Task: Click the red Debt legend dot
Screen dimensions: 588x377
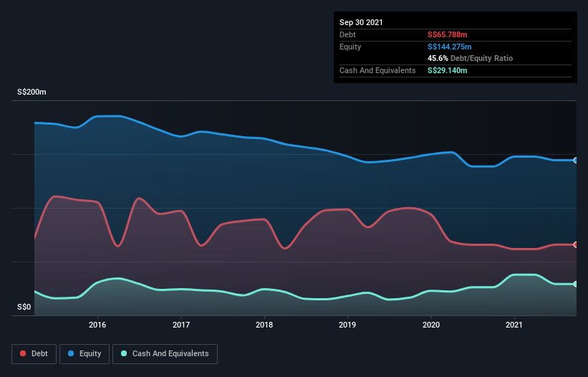Action: click(x=23, y=353)
